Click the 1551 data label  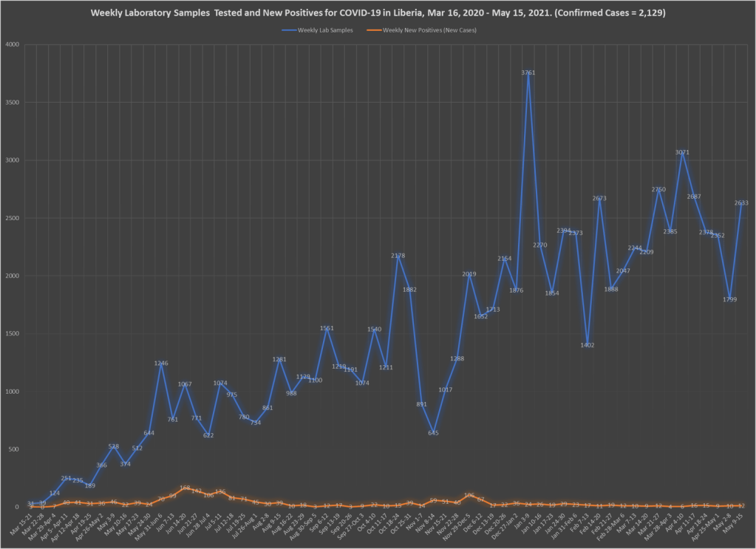coord(327,328)
